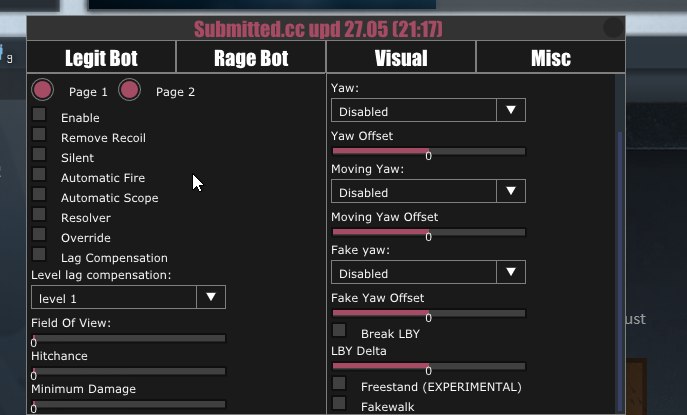
Task: Set the Yaw Offset slider
Action: 429,151
